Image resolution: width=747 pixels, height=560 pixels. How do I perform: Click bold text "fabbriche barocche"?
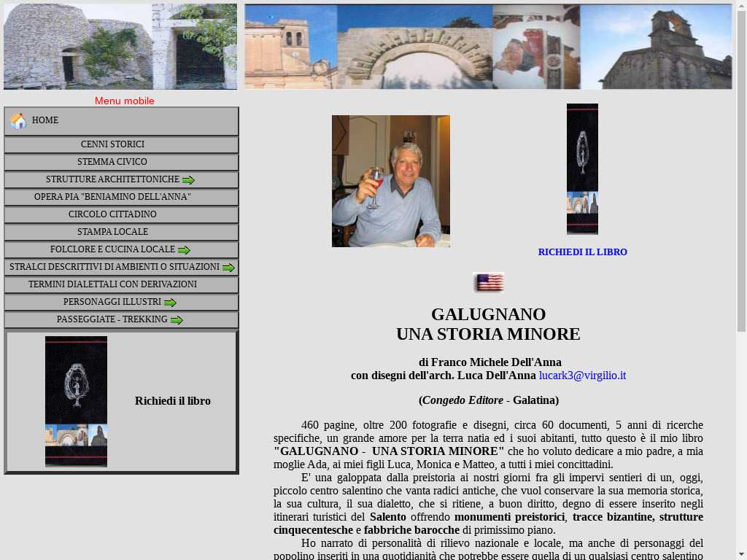[411, 530]
